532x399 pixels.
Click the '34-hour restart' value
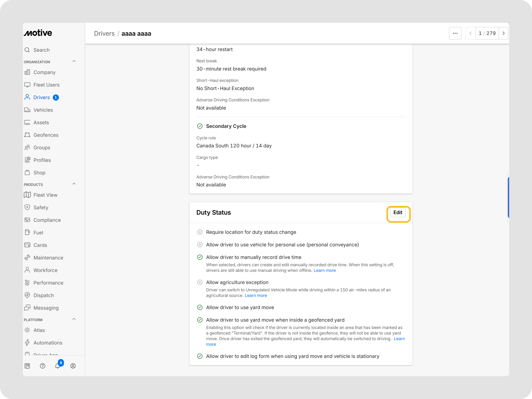tap(214, 49)
